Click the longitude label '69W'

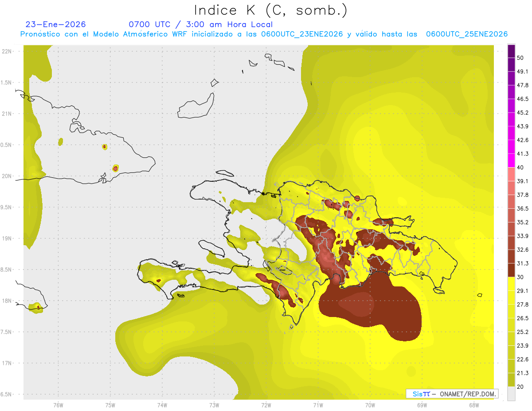point(422,405)
